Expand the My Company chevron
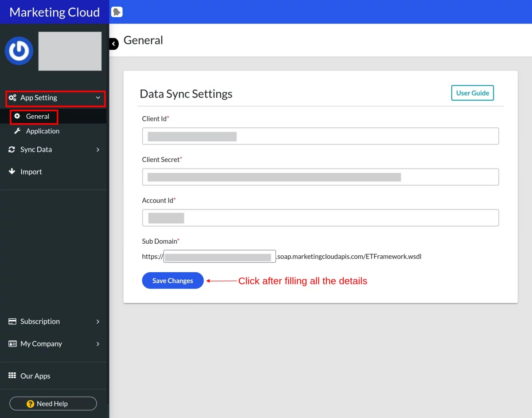 point(98,344)
